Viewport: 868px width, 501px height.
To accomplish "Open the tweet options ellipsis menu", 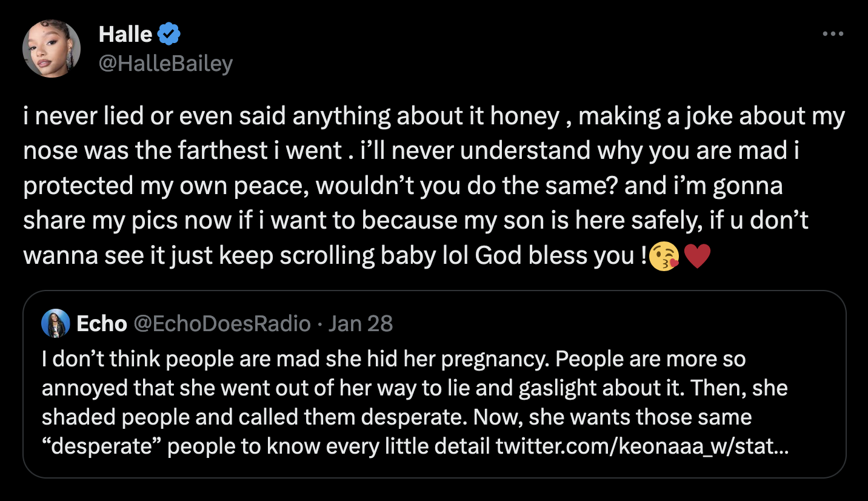I will [x=833, y=35].
